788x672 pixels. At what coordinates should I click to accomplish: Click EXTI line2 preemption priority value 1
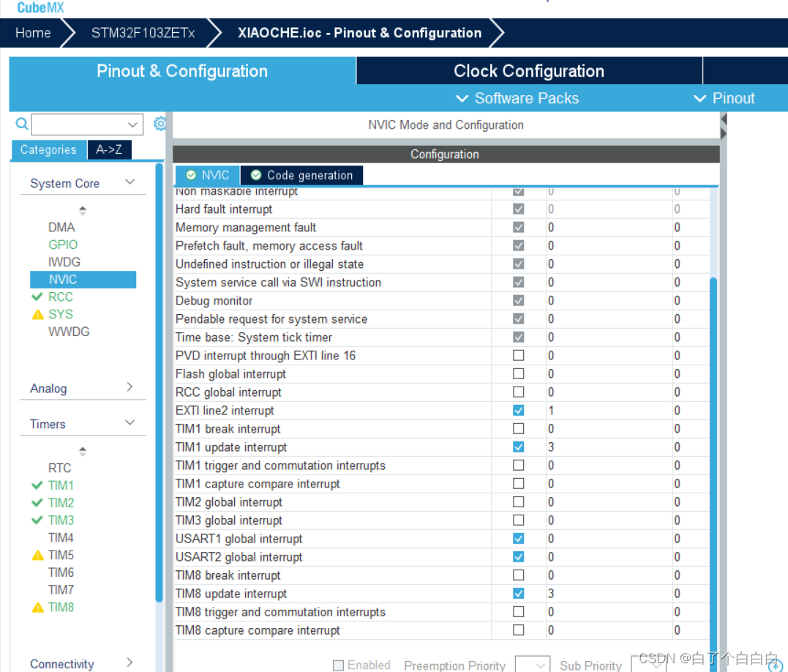tap(551, 411)
